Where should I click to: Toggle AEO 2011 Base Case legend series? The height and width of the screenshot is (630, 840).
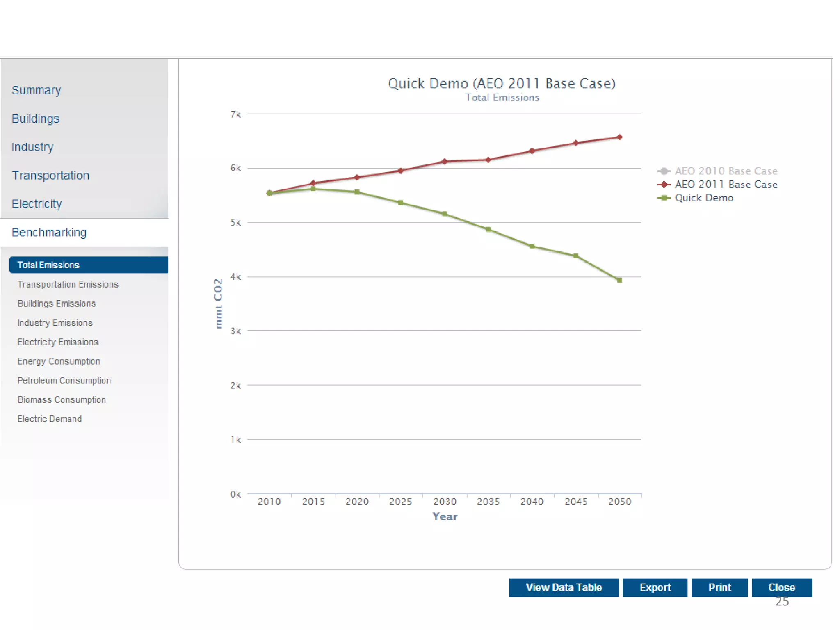click(x=725, y=185)
